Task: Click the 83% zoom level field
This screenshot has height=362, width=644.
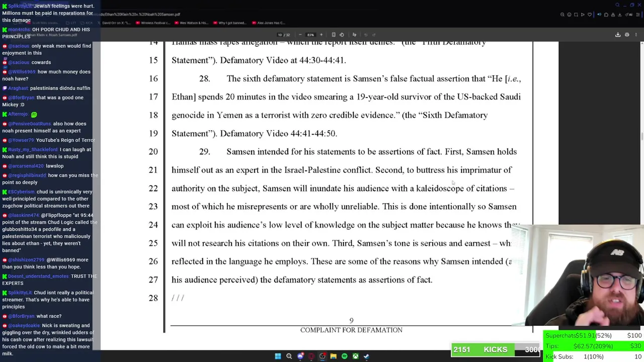Action: 310,35
